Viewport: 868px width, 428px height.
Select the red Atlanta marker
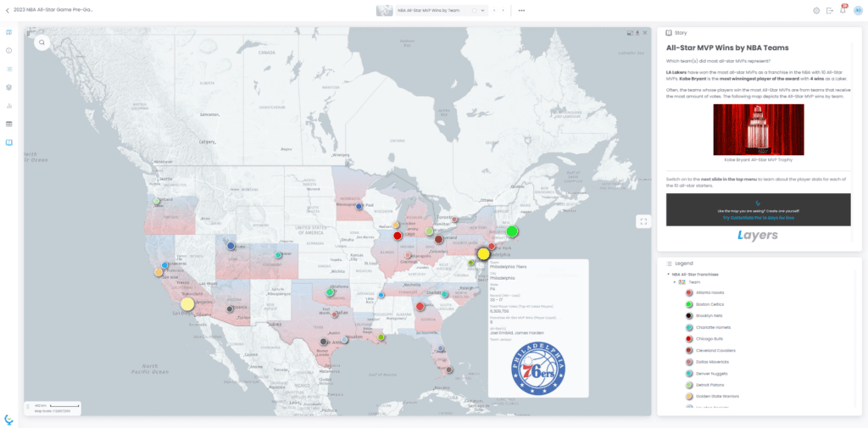pyautogui.click(x=420, y=306)
